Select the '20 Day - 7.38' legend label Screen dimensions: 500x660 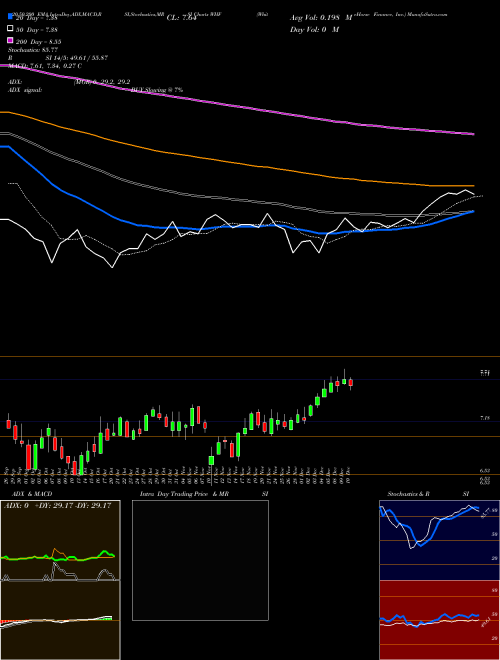[x=37, y=18]
